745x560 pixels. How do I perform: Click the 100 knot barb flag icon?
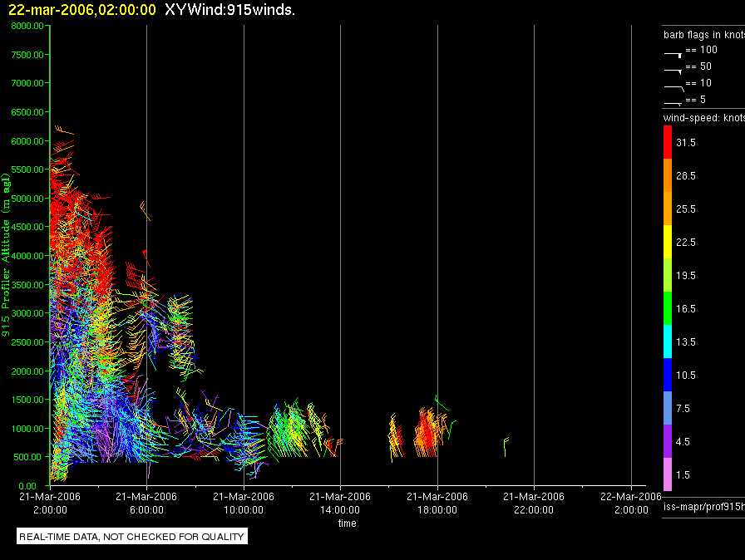pos(673,54)
